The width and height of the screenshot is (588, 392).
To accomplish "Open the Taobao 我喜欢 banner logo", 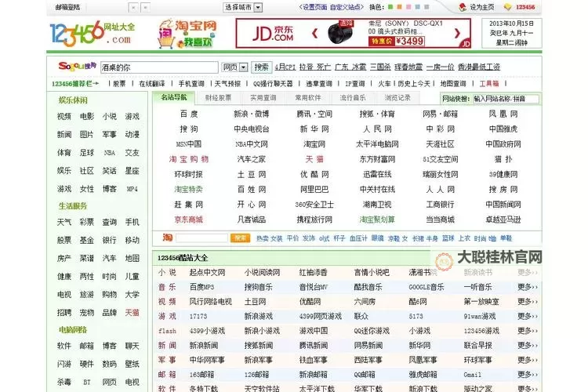I will click(187, 34).
